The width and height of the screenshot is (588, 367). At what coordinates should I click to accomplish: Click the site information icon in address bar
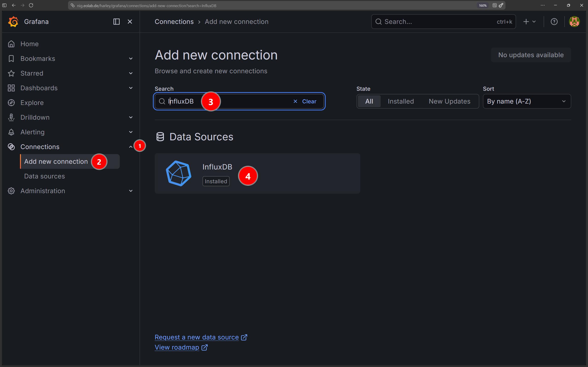pos(72,5)
